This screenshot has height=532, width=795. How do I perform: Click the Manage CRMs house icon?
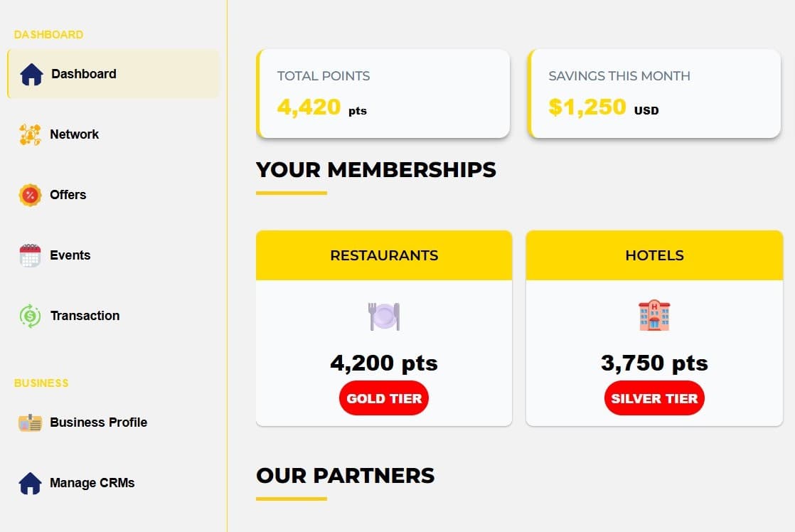pos(30,483)
